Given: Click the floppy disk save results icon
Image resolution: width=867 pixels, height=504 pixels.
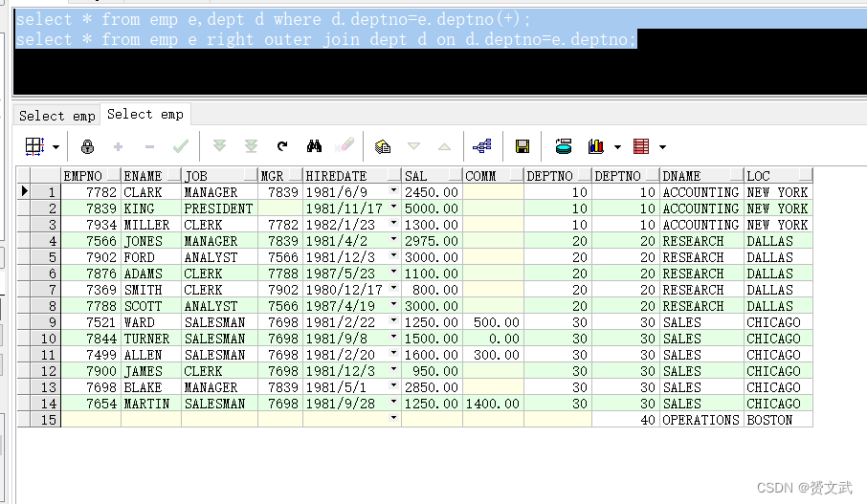Looking at the screenshot, I should 522,146.
